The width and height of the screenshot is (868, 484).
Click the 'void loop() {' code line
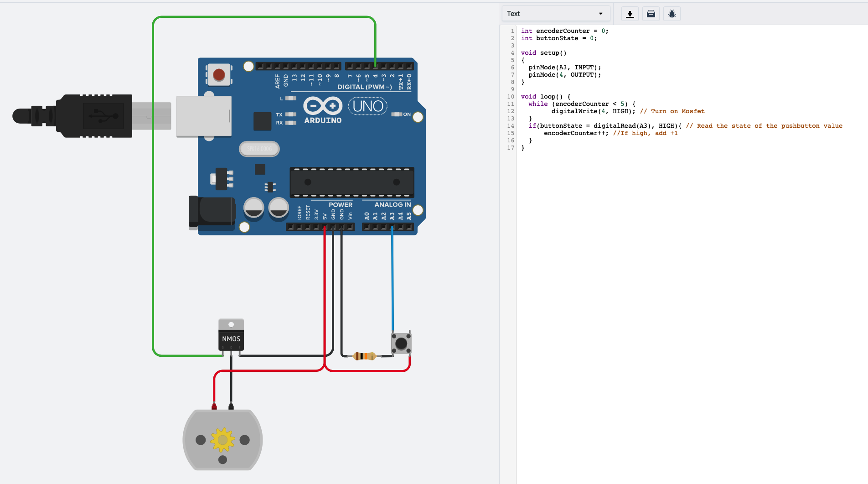point(546,97)
